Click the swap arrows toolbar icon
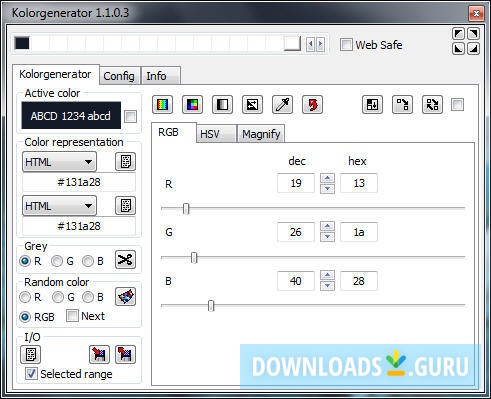The height and width of the screenshot is (399, 491). pos(432,105)
